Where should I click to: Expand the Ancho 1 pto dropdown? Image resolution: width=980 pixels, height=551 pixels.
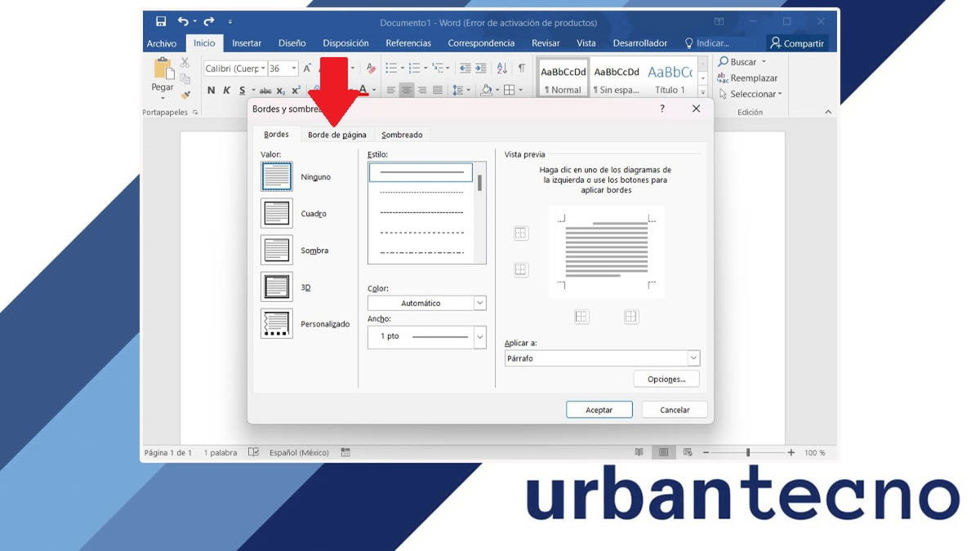480,336
